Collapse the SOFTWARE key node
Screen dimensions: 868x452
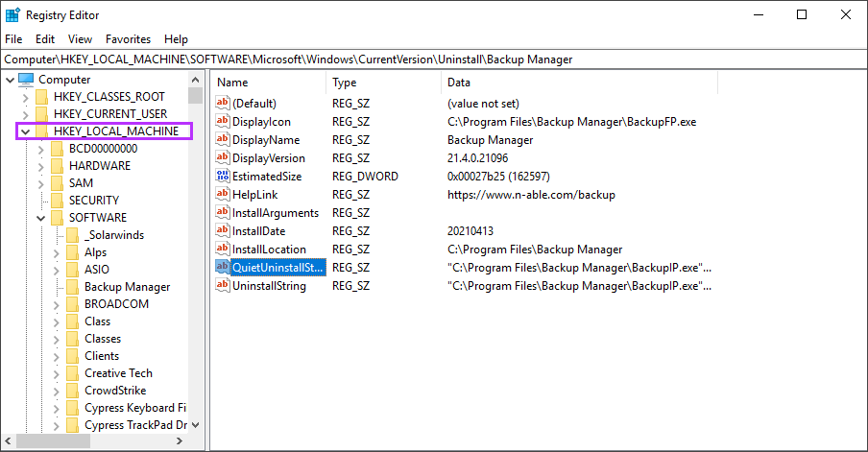click(41, 218)
